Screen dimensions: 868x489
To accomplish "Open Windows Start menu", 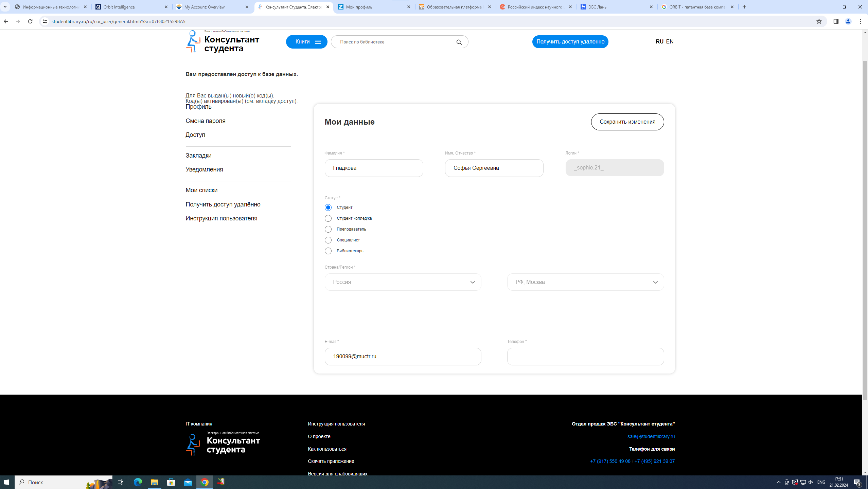I will pyautogui.click(x=6, y=482).
